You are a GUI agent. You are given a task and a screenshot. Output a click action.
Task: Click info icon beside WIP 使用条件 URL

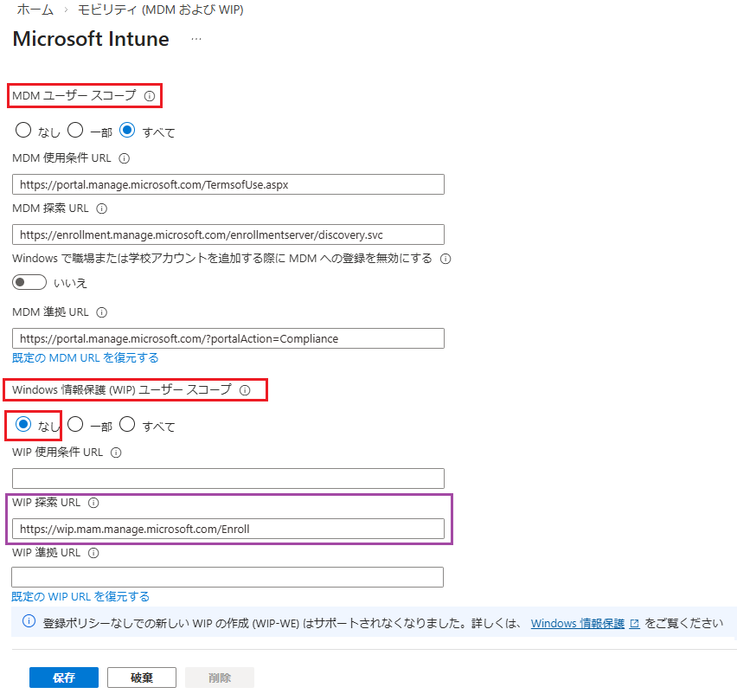(x=116, y=452)
